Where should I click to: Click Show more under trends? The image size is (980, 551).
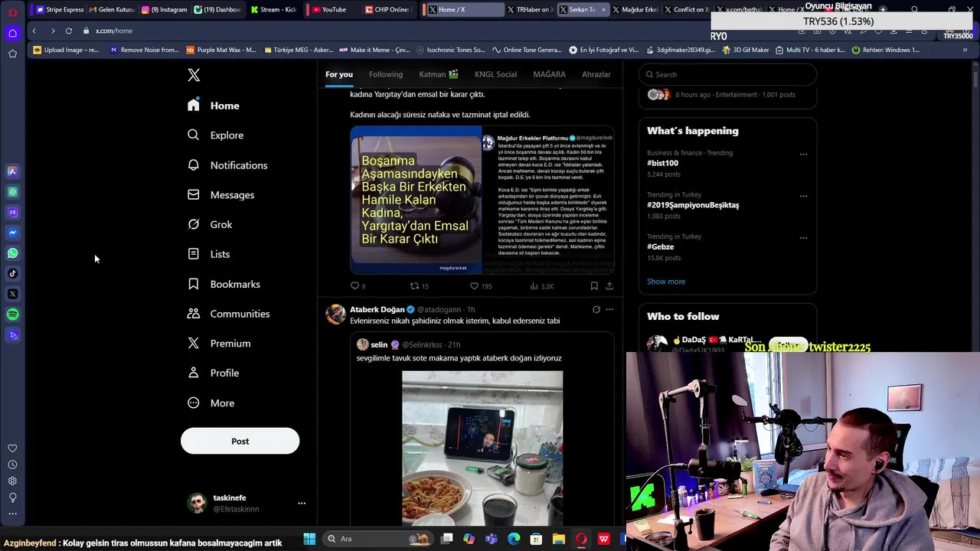(666, 282)
